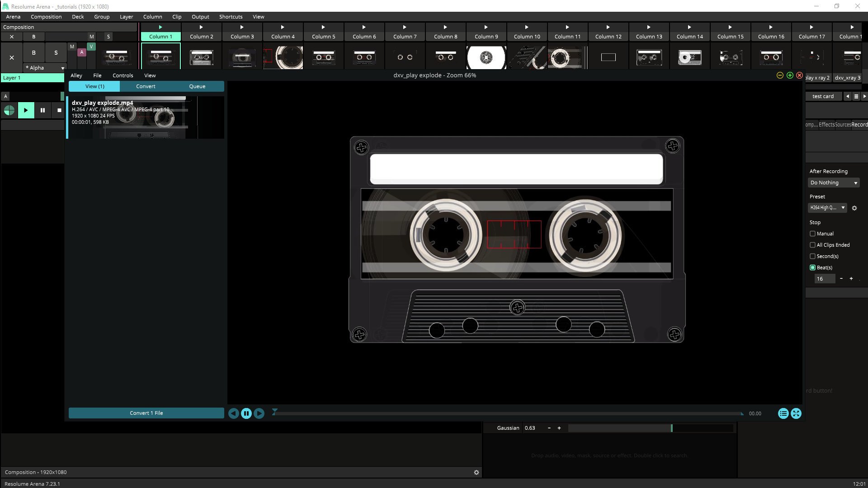Expand the H264 High Q preset dropdown
The height and width of the screenshot is (488, 868).
(827, 208)
